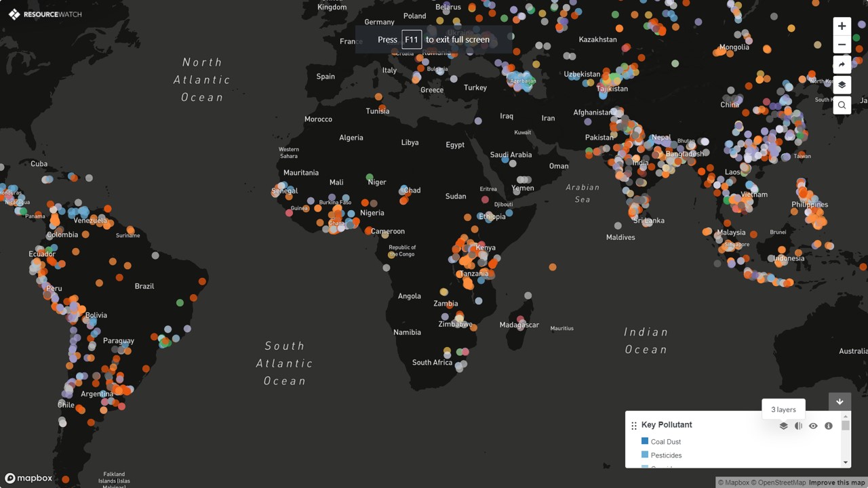Click the South Africa map label
Viewport: 868px width, 488px height.
pyautogui.click(x=432, y=363)
